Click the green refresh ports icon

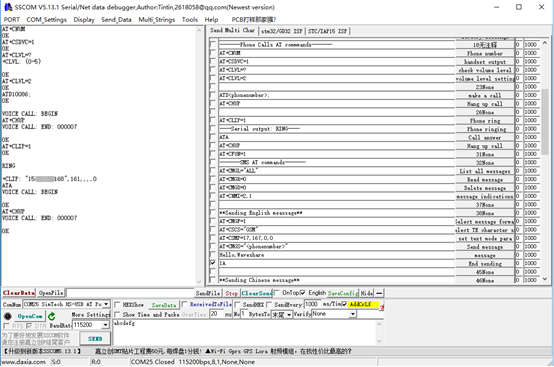pyautogui.click(x=52, y=316)
